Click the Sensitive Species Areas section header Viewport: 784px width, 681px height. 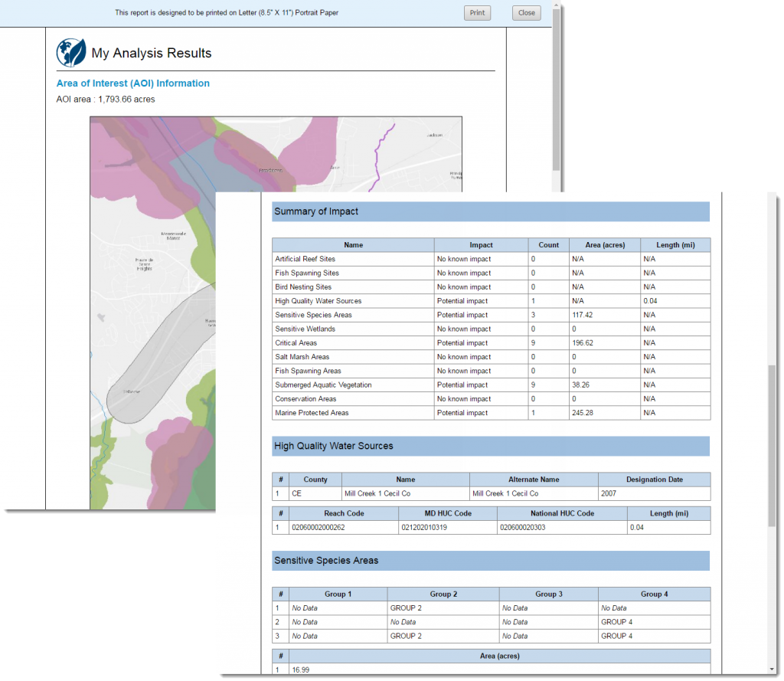point(491,561)
